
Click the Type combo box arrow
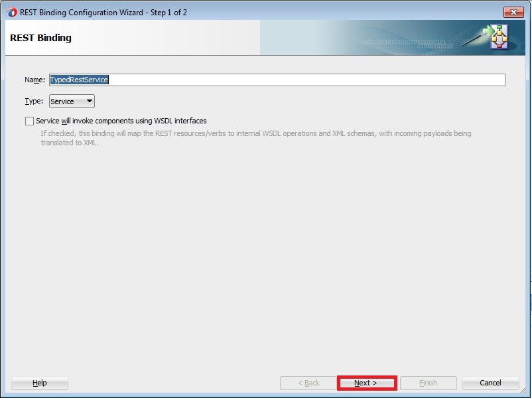coord(89,101)
